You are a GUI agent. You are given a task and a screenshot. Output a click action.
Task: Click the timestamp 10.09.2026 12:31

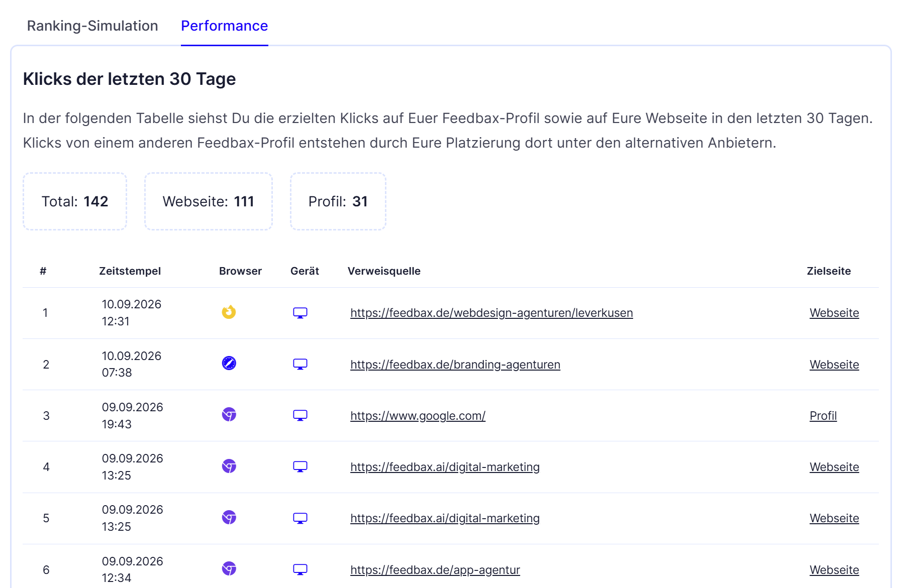coord(132,313)
